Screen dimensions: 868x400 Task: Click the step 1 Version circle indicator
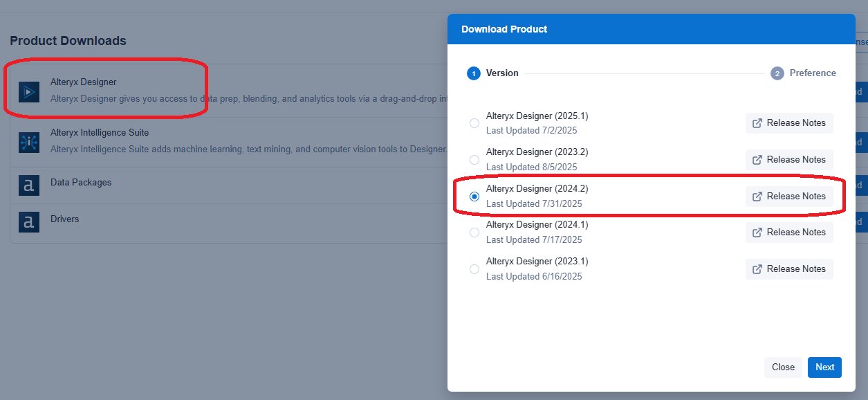474,73
